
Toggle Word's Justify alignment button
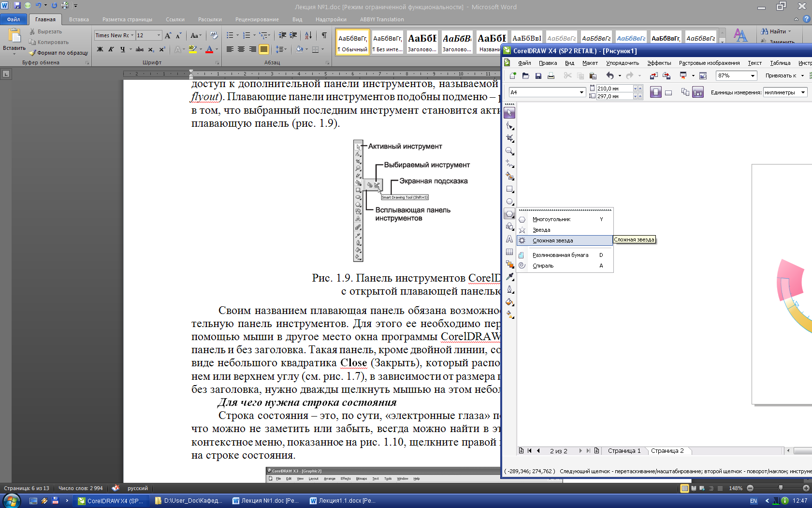(x=264, y=49)
